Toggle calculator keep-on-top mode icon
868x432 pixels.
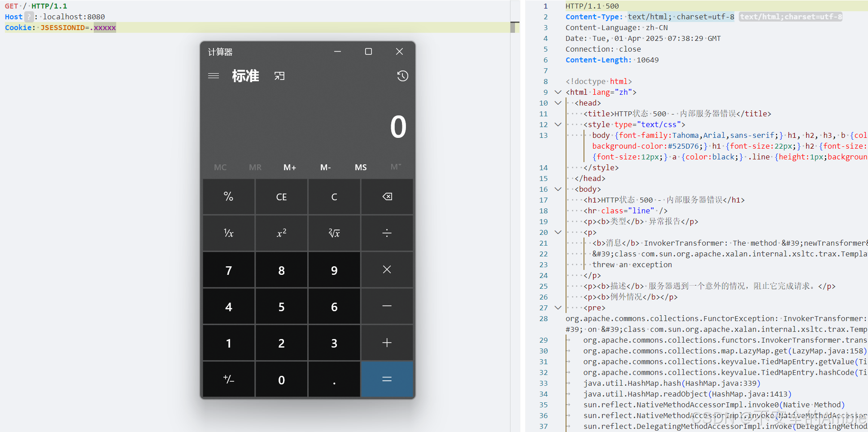click(279, 76)
